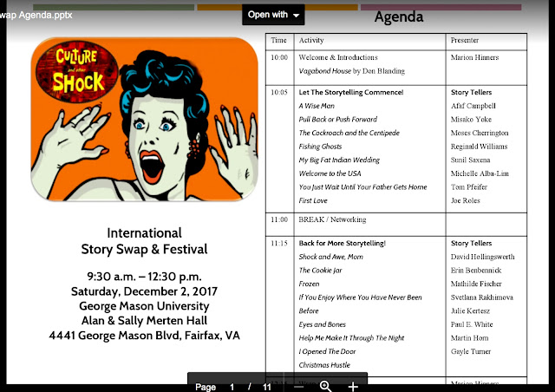Click 'International Story Swap & Festival' title
This screenshot has height=392, width=555.
tap(145, 241)
